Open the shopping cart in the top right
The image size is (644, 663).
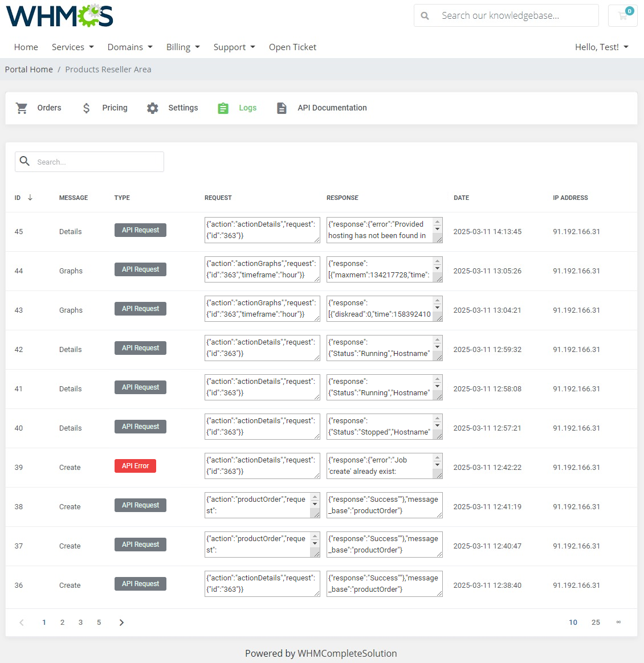pyautogui.click(x=622, y=15)
